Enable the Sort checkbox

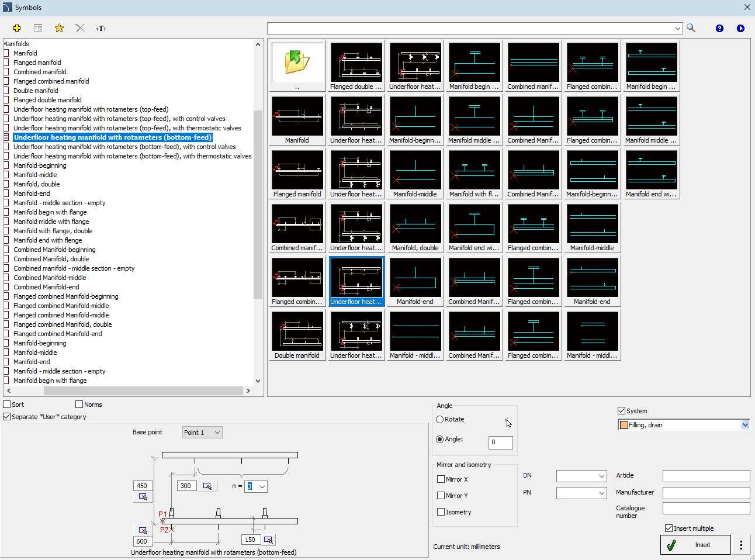(x=7, y=405)
